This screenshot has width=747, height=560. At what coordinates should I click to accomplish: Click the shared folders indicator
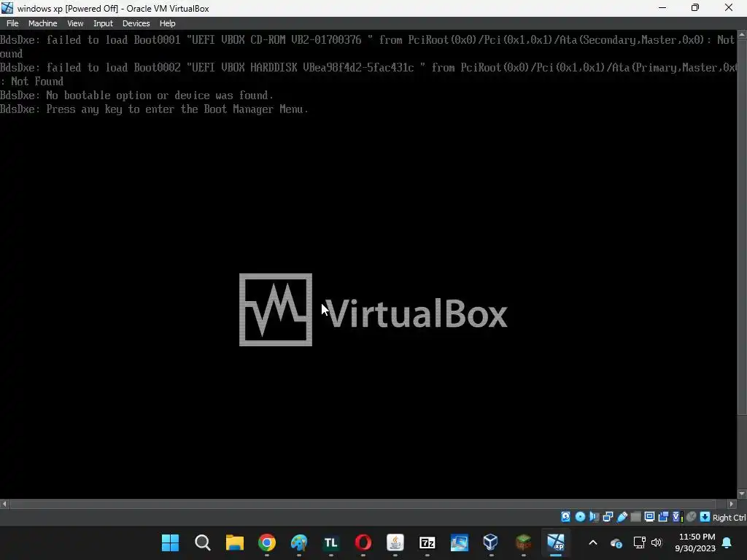(635, 517)
